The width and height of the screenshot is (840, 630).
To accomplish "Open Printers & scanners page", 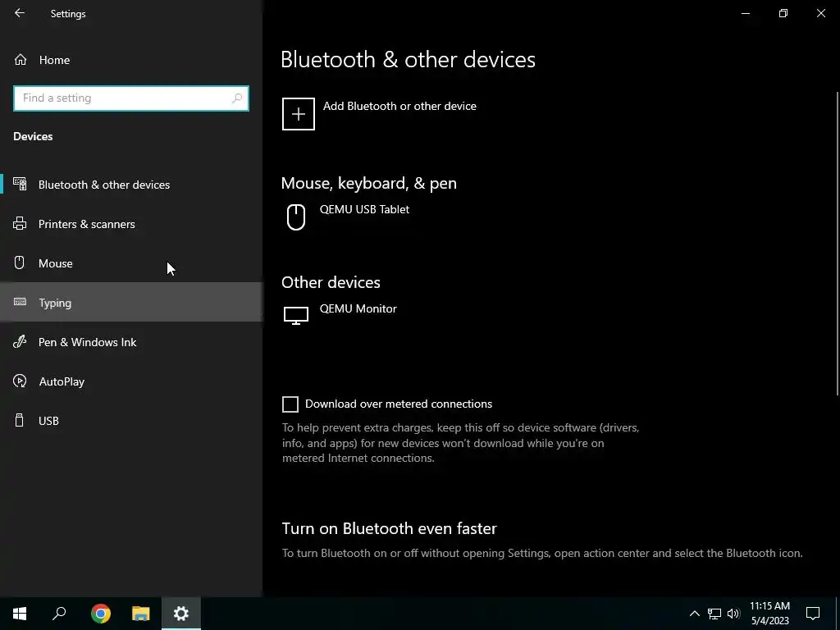I will [x=131, y=224].
